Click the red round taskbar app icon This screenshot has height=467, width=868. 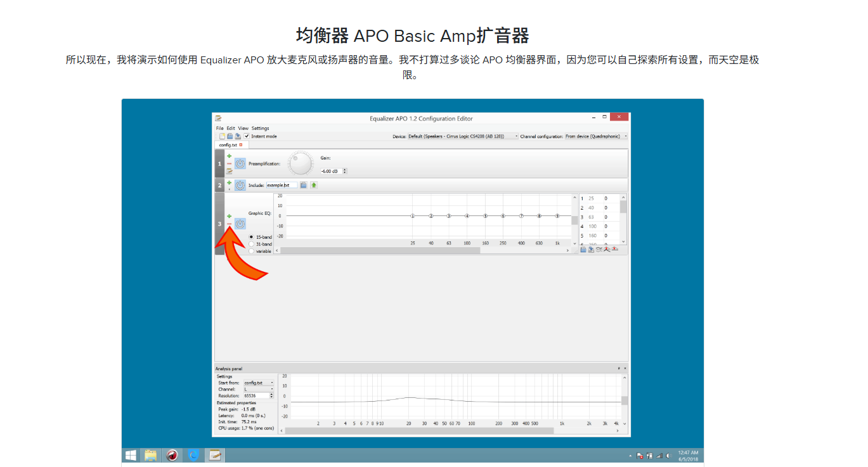click(172, 455)
